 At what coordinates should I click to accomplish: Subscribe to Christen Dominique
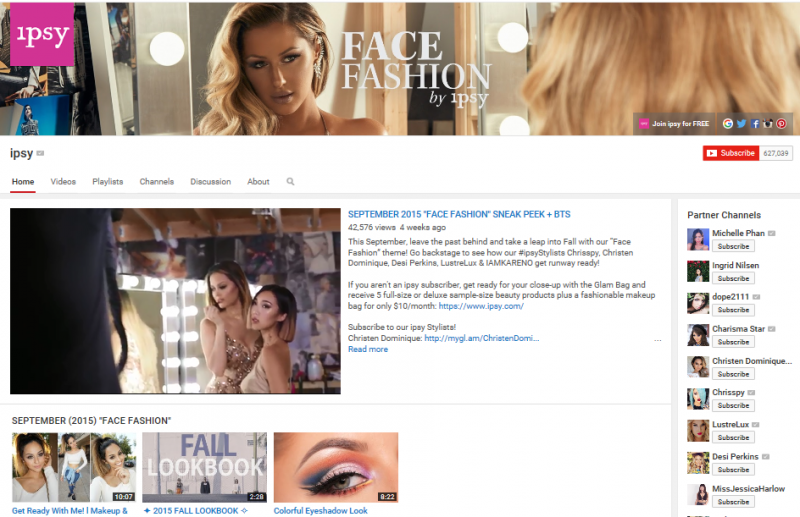[733, 374]
